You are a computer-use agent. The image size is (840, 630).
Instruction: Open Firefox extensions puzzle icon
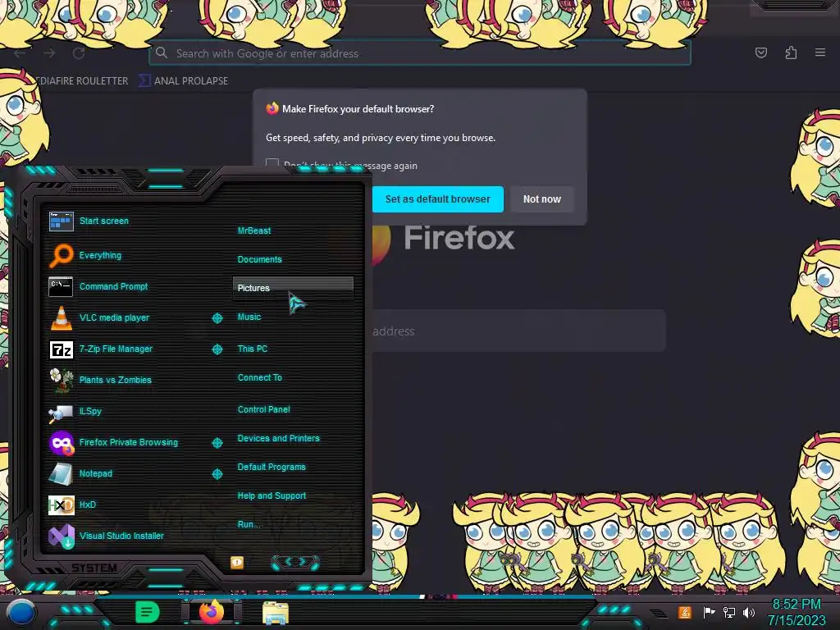tap(792, 52)
